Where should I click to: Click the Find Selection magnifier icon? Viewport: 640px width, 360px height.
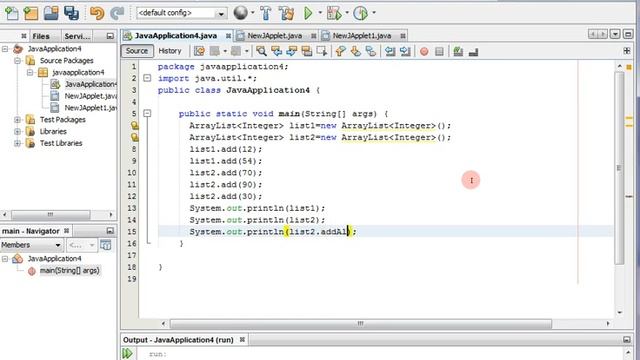pyautogui.click(x=261, y=51)
